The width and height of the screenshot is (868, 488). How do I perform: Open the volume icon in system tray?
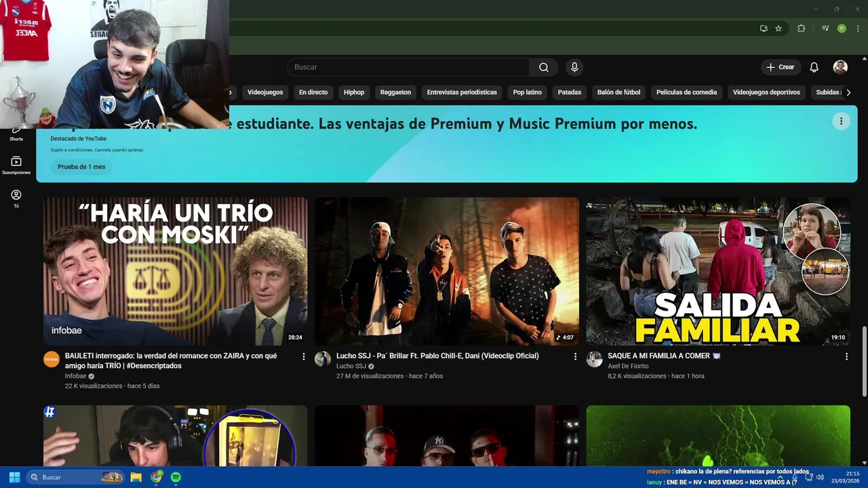[x=820, y=477]
